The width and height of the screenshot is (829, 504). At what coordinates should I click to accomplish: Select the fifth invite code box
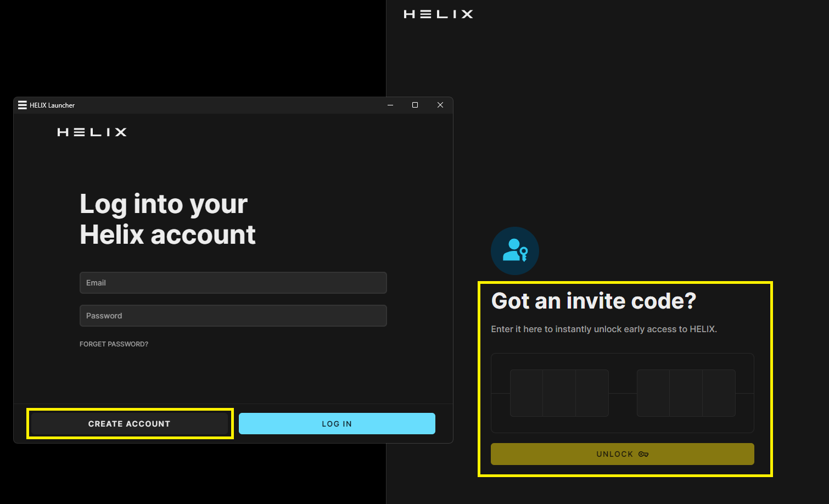point(686,393)
